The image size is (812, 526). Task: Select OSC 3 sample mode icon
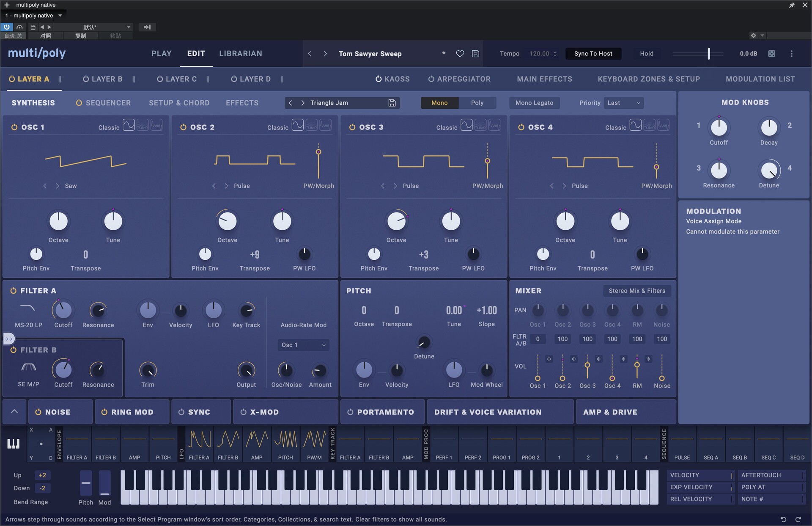coord(494,125)
